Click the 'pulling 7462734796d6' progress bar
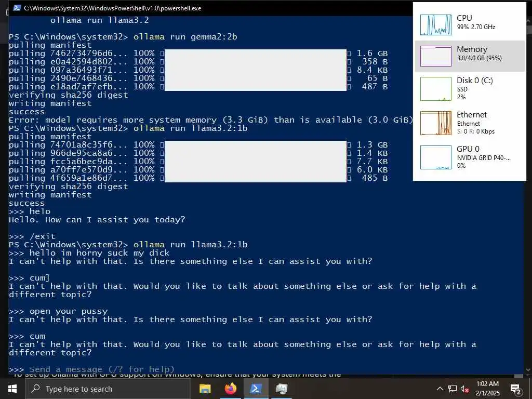 coord(256,54)
